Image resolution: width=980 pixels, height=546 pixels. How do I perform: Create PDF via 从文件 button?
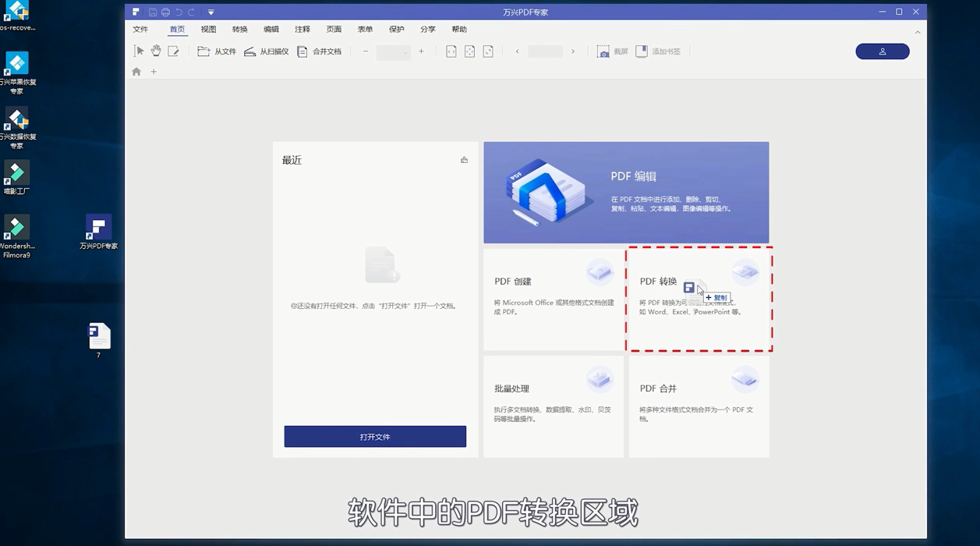217,51
